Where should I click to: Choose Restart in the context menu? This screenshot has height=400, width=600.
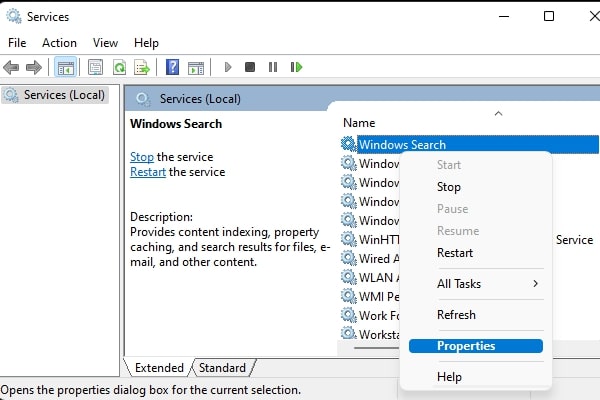point(476,253)
